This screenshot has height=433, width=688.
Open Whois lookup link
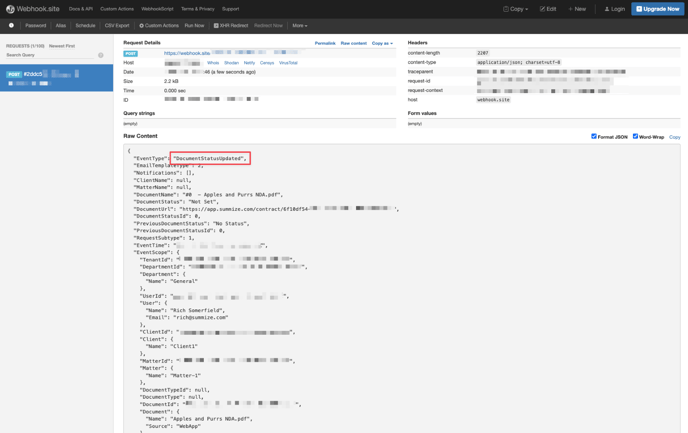[213, 63]
